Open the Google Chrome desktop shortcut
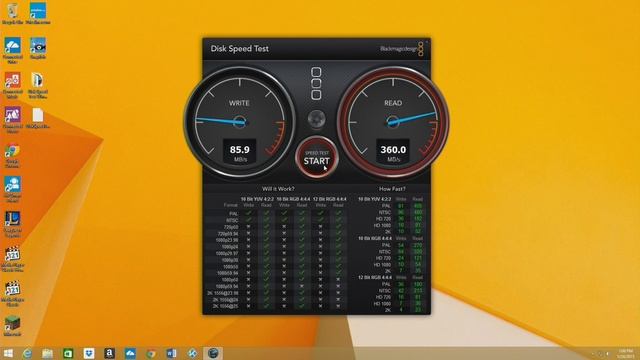This screenshot has width=640, height=360. tap(12, 156)
